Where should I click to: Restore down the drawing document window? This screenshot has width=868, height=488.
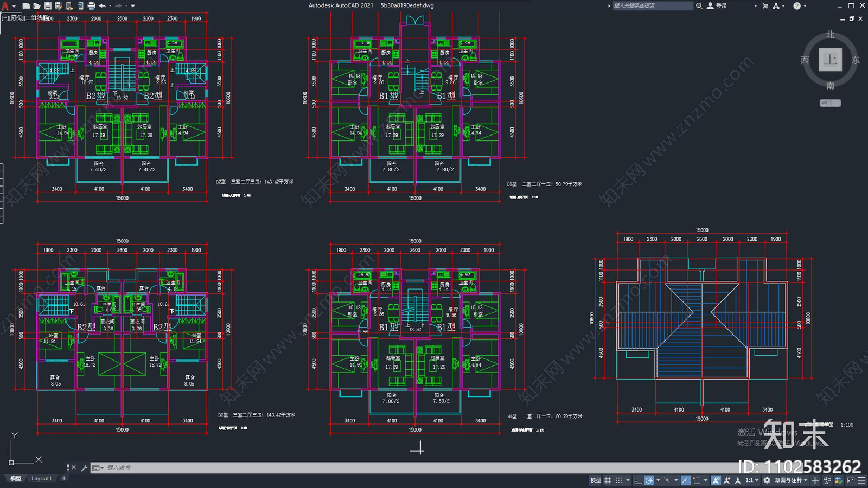pos(852,18)
